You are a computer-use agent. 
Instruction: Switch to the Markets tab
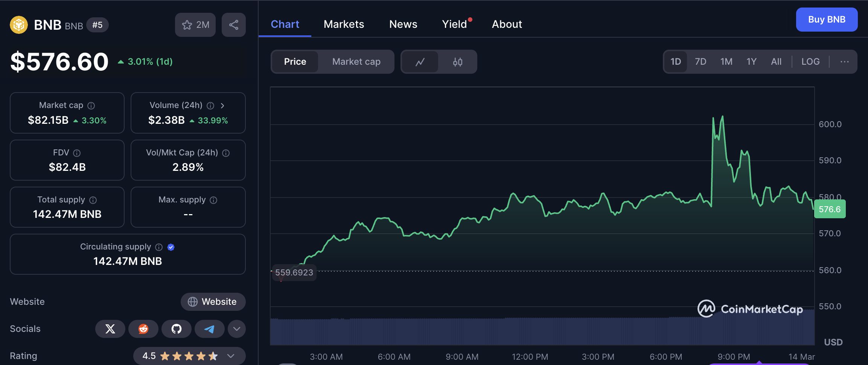click(x=344, y=24)
